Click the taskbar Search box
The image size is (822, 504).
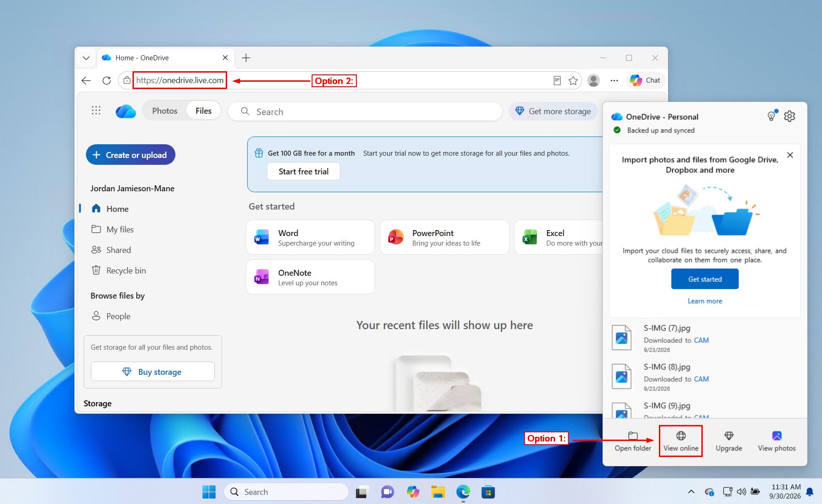pyautogui.click(x=286, y=492)
